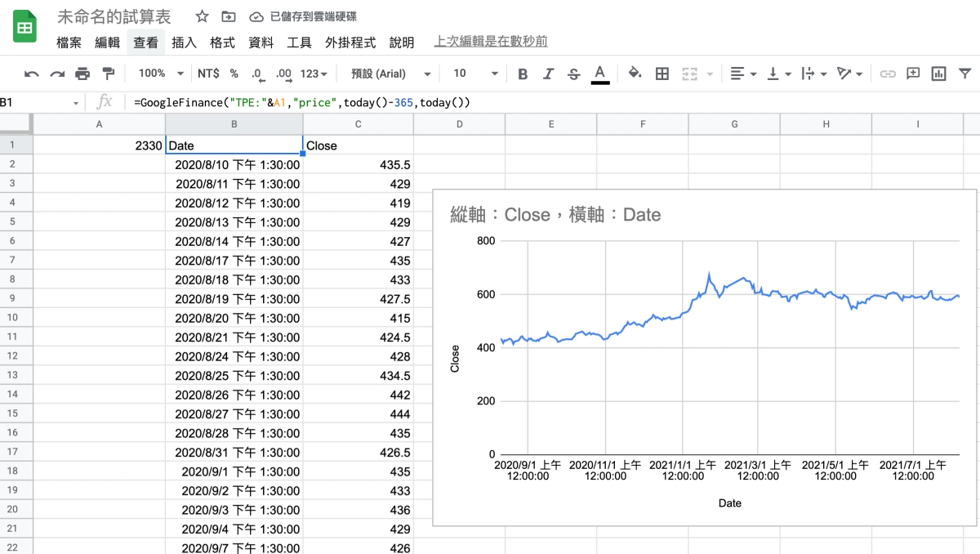Click the move to folder icon
This screenshot has width=980, height=554.
pos(229,17)
